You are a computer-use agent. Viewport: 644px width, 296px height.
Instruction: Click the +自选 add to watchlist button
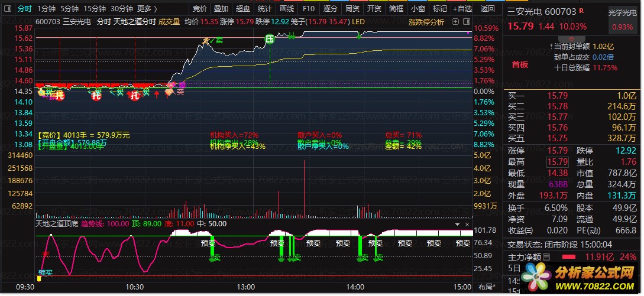[x=462, y=9]
